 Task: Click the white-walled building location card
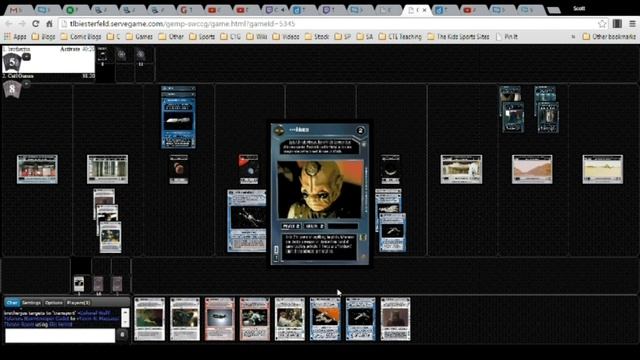click(461, 169)
